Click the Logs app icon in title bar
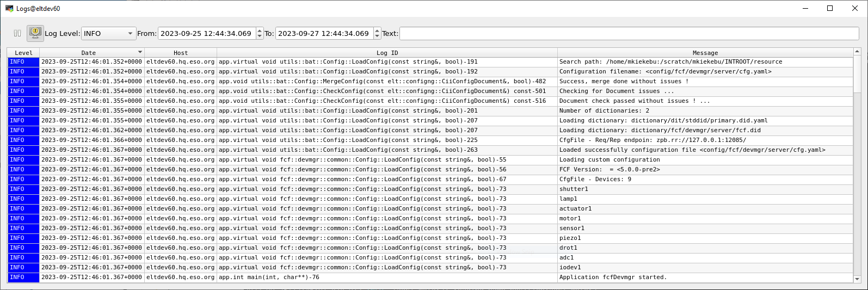The height and width of the screenshot is (290, 868). point(9,8)
